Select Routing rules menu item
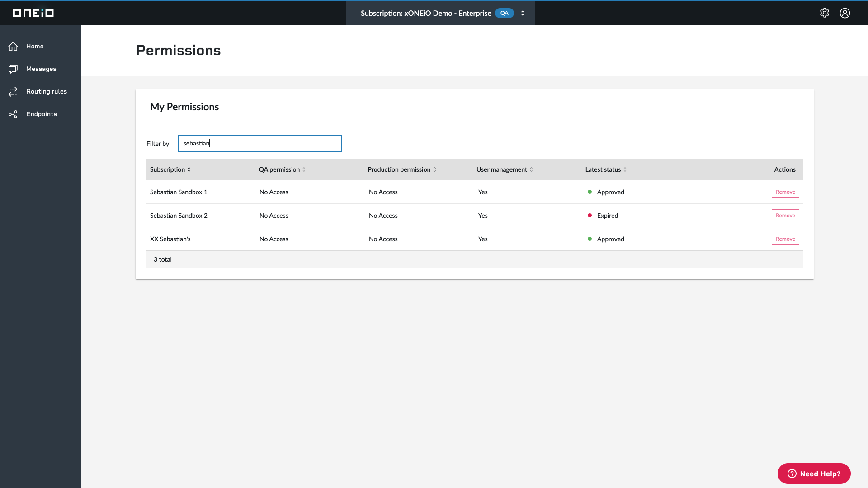868x488 pixels. coord(47,91)
